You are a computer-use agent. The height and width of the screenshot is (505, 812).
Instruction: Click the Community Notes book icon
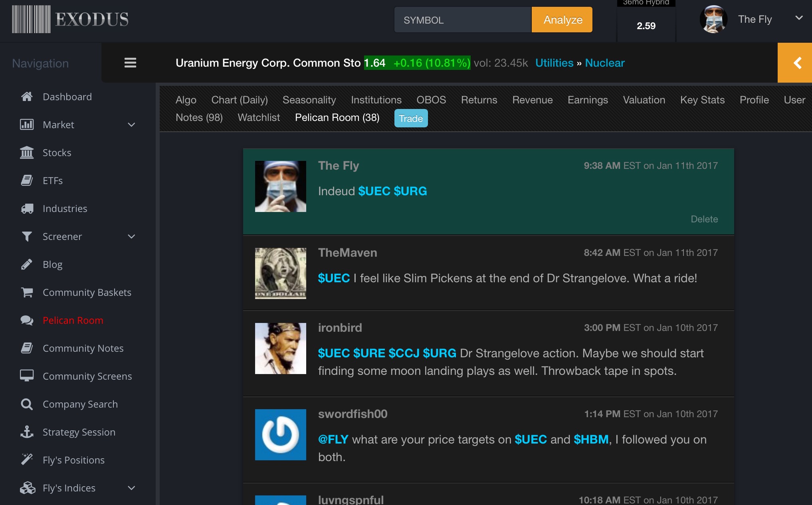[x=27, y=348]
